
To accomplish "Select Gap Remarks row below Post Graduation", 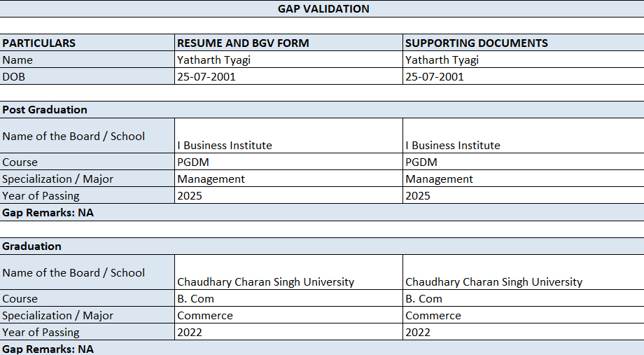I will tap(48, 213).
